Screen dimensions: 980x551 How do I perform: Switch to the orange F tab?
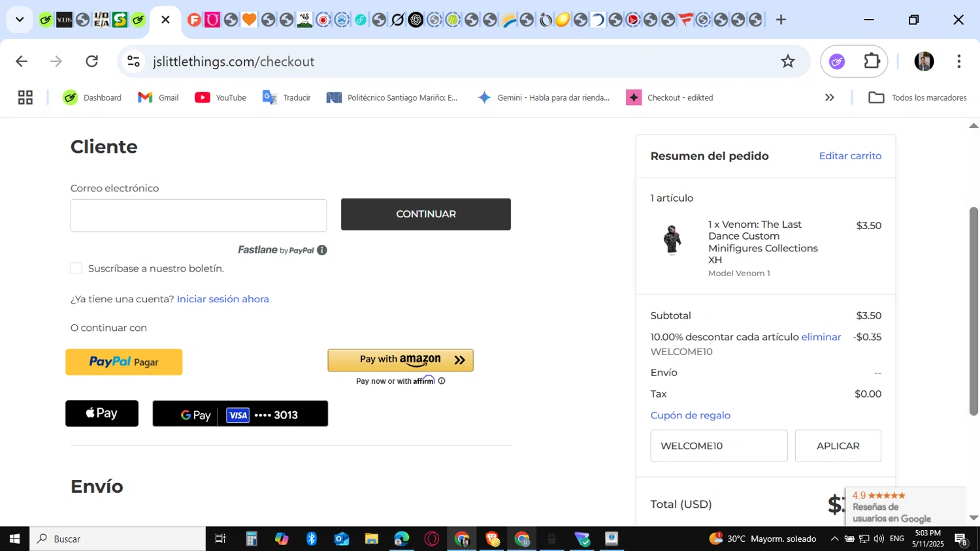tap(194, 20)
